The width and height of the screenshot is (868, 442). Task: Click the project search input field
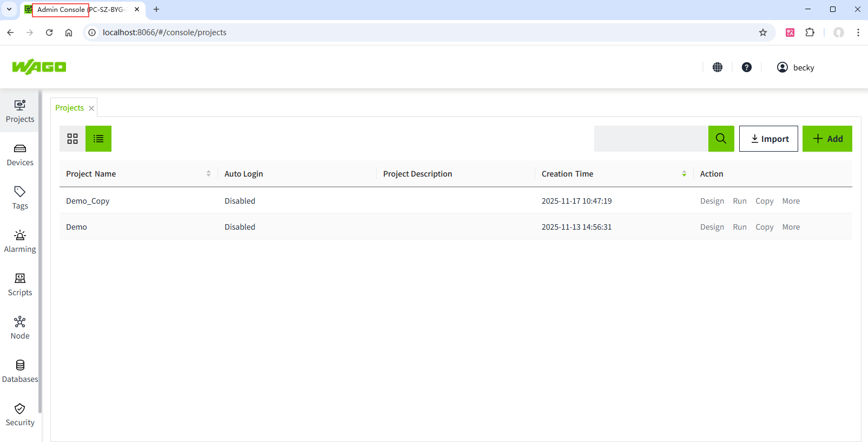coord(651,139)
